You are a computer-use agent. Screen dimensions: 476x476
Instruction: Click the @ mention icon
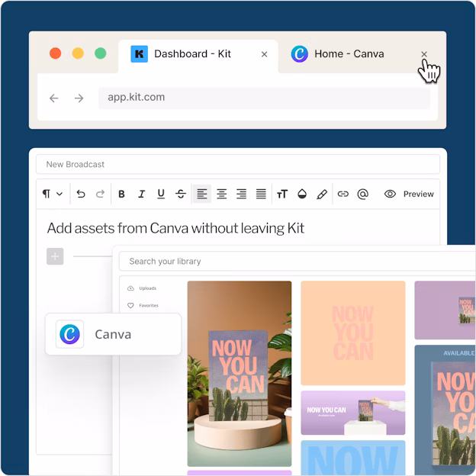[x=362, y=195]
